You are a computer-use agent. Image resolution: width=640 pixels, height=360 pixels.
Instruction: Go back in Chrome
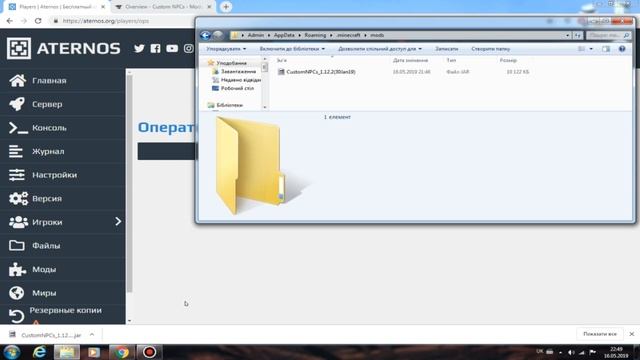point(10,21)
